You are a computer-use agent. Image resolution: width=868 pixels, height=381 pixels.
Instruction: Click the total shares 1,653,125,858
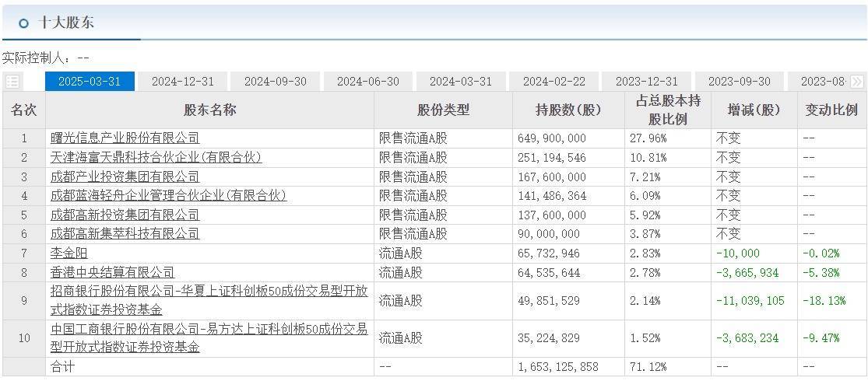click(x=558, y=367)
